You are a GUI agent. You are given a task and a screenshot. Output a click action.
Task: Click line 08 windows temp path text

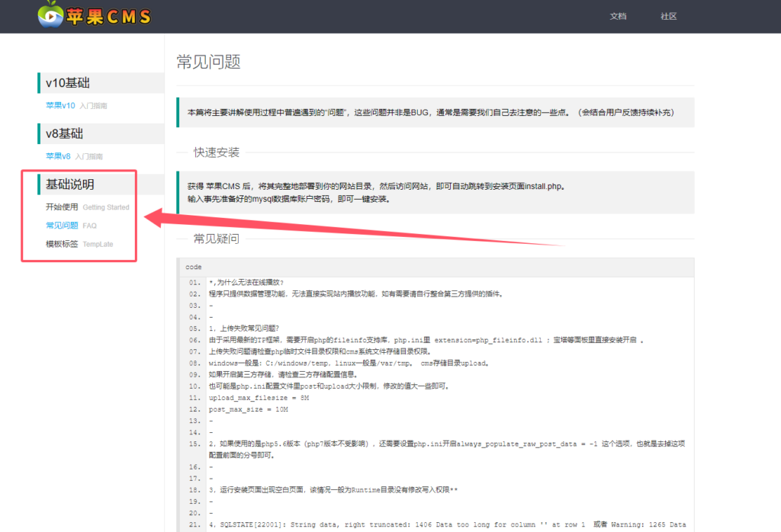pos(349,364)
